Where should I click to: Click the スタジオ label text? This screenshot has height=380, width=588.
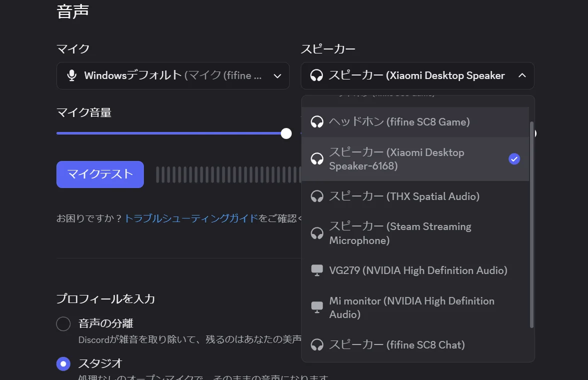[x=100, y=363]
